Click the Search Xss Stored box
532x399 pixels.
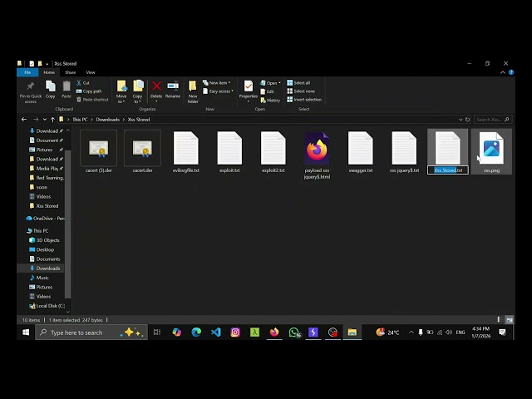pos(492,120)
